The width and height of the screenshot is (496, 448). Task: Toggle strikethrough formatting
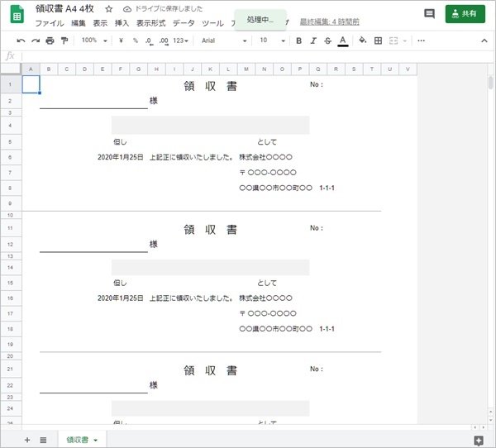coord(327,41)
